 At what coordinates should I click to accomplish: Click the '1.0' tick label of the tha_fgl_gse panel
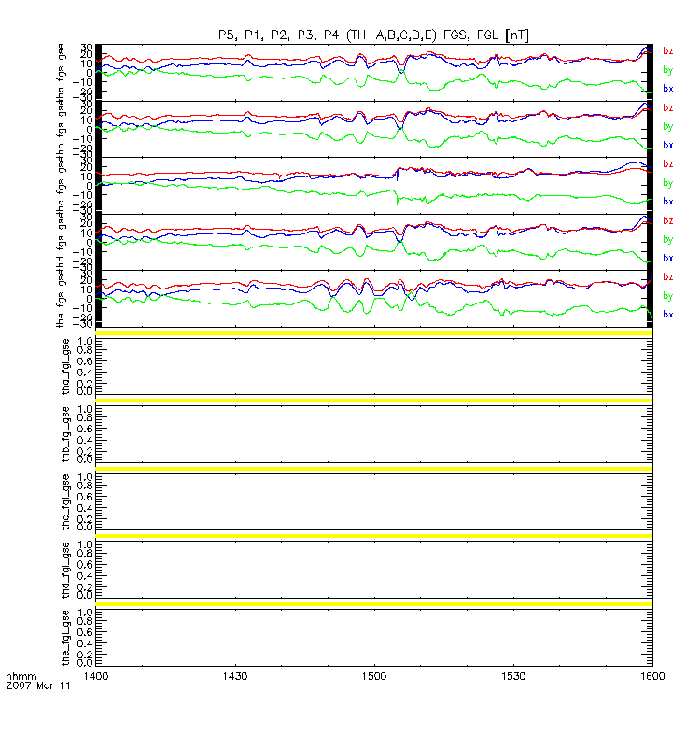85,341
